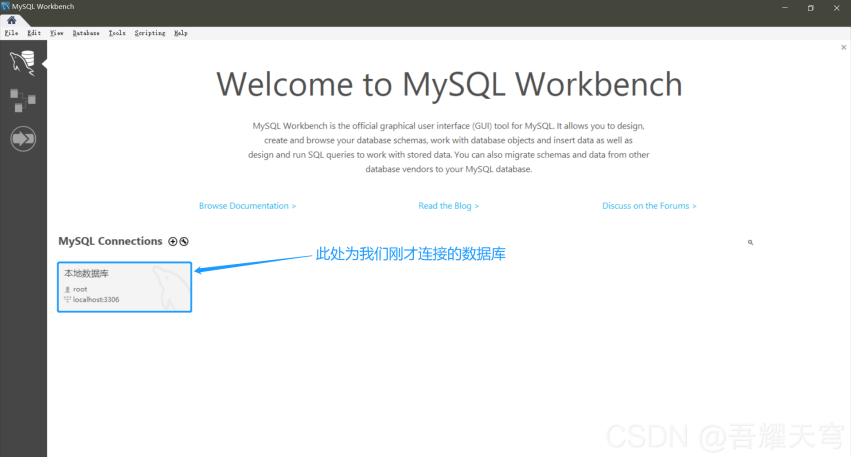
Task: Open the home tab icon
Action: pyautogui.click(x=11, y=20)
